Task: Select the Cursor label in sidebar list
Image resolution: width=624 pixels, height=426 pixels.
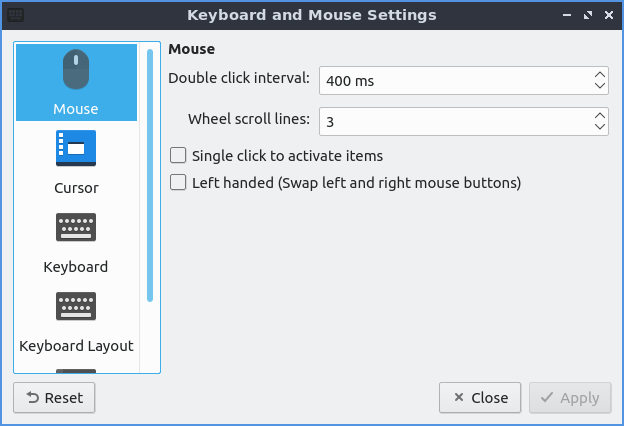Action: [x=76, y=188]
